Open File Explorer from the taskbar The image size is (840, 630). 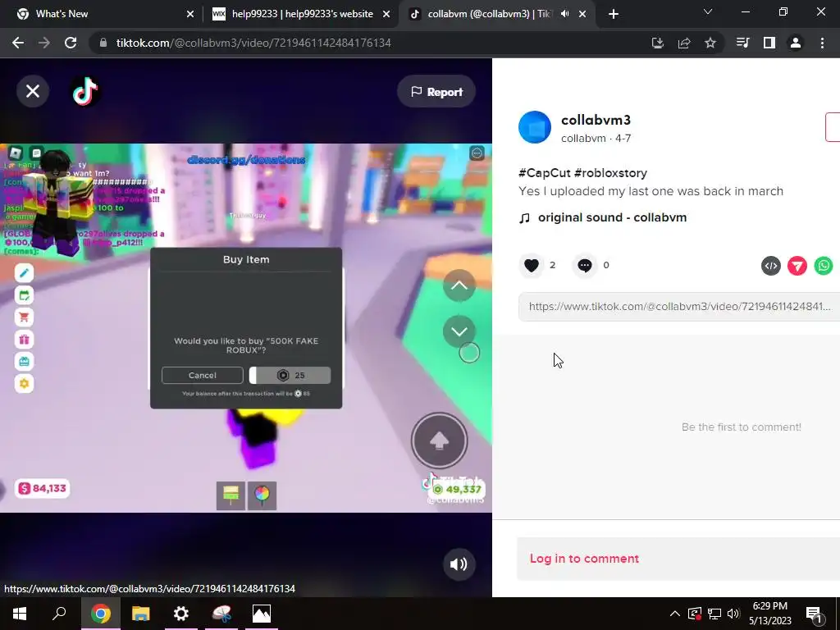point(140,614)
